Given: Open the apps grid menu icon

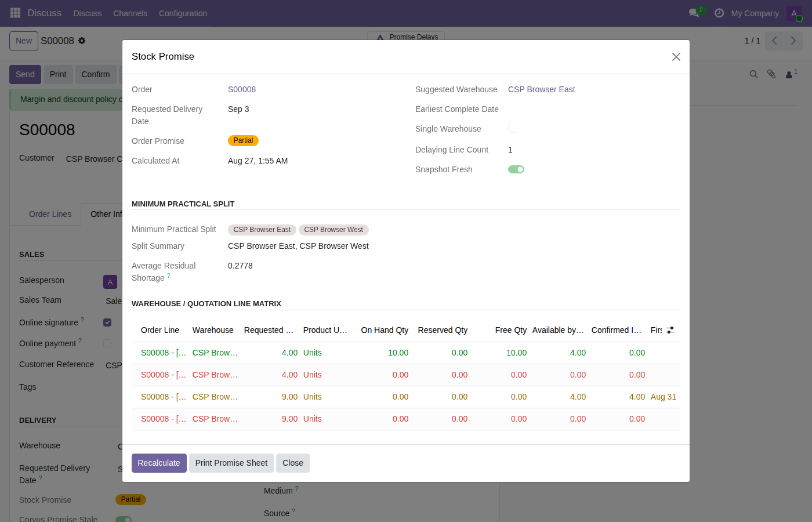Looking at the screenshot, I should [16, 13].
